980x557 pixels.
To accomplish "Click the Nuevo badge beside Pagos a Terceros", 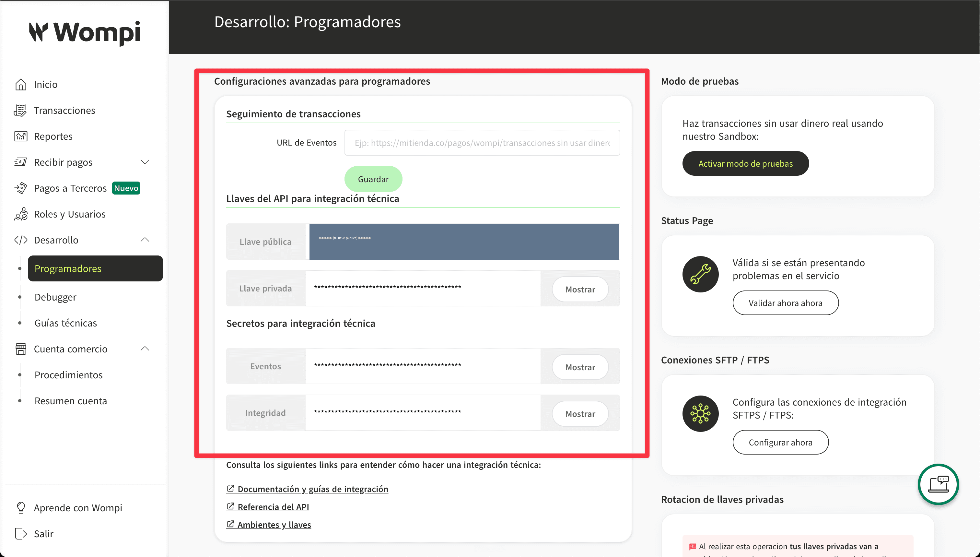I will pos(126,188).
